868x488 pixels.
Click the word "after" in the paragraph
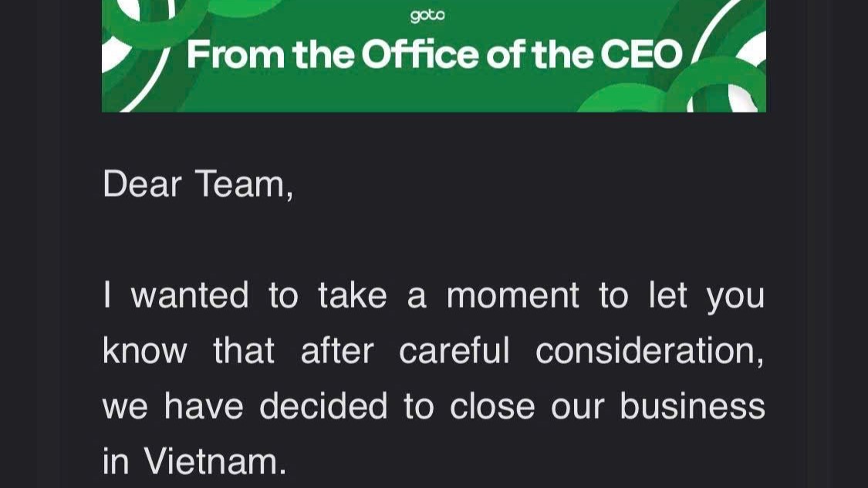point(336,351)
